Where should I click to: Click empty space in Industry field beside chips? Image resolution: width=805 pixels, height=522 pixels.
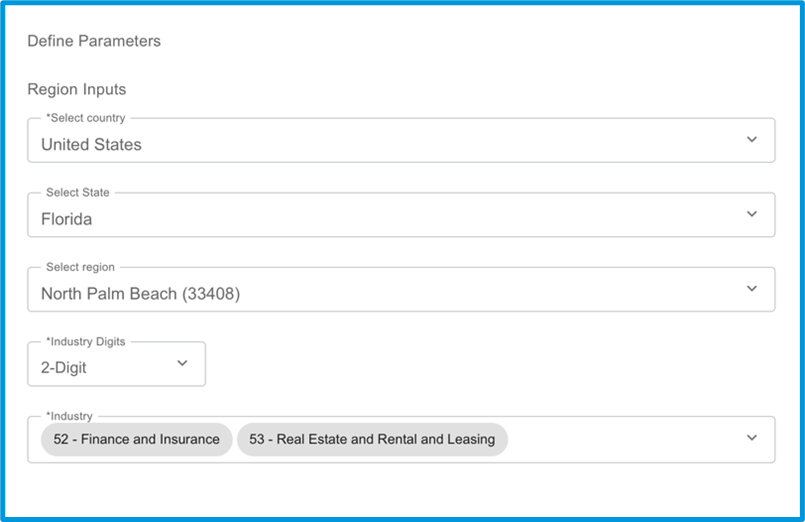coord(624,439)
